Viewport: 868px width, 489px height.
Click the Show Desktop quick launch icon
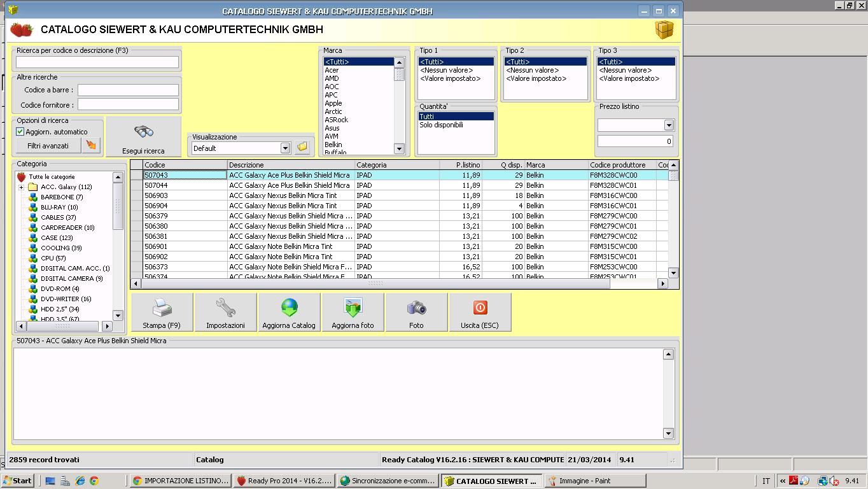point(50,481)
